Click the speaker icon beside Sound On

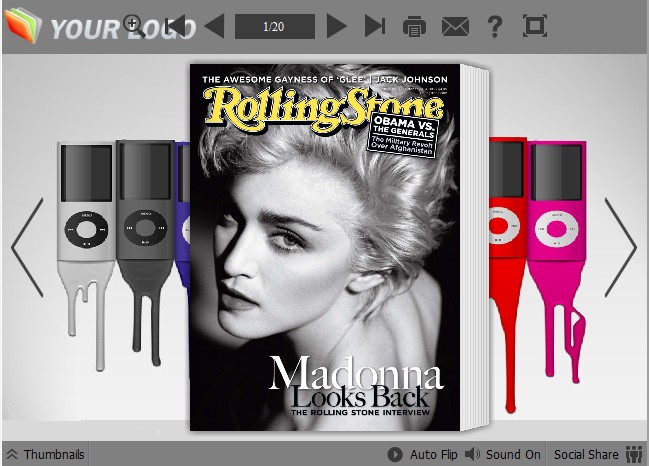click(x=472, y=454)
